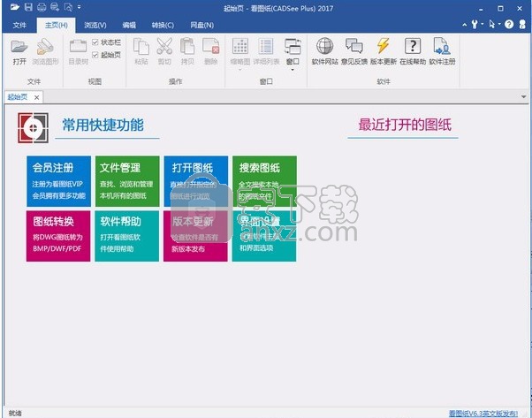Close the 起始页 document tab
The image size is (532, 418).
click(x=36, y=98)
